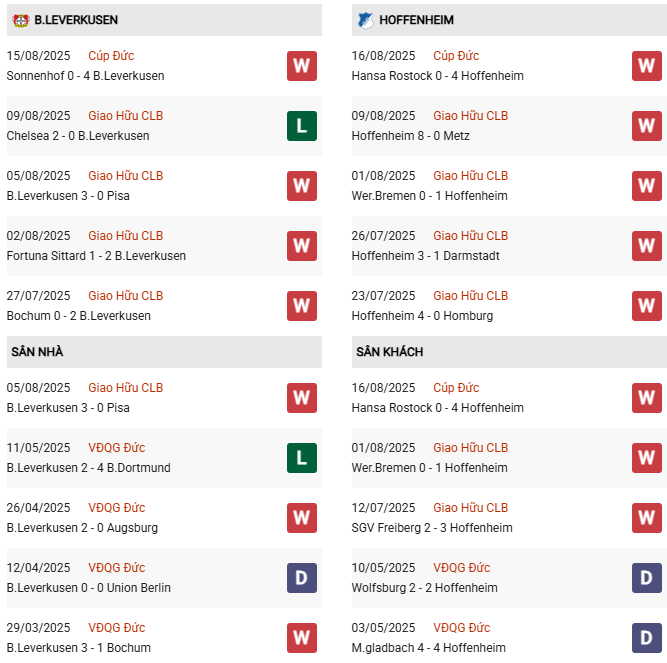Click draw badge for M.gladbach 4-4 Hoffenheim
Viewport: 667px width, 663px height.
point(646,637)
